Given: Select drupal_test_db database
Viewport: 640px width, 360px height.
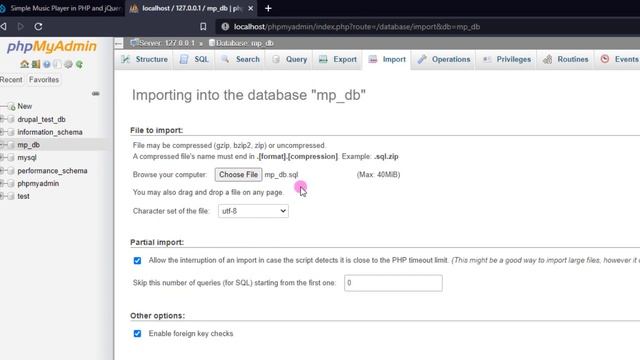Looking at the screenshot, I should coord(41,119).
